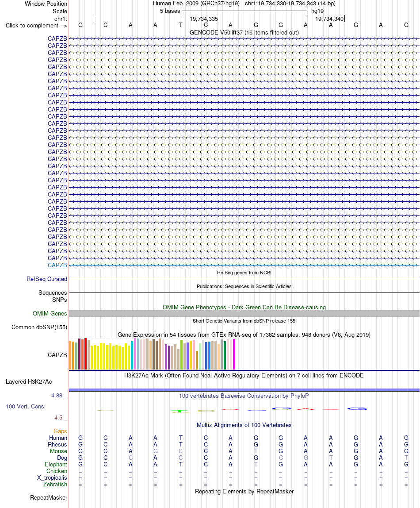Click the 'chr1:19,734,330-19,734,343 (14 bp)' position
This screenshot has height=508, width=420.
pyautogui.click(x=290, y=4)
